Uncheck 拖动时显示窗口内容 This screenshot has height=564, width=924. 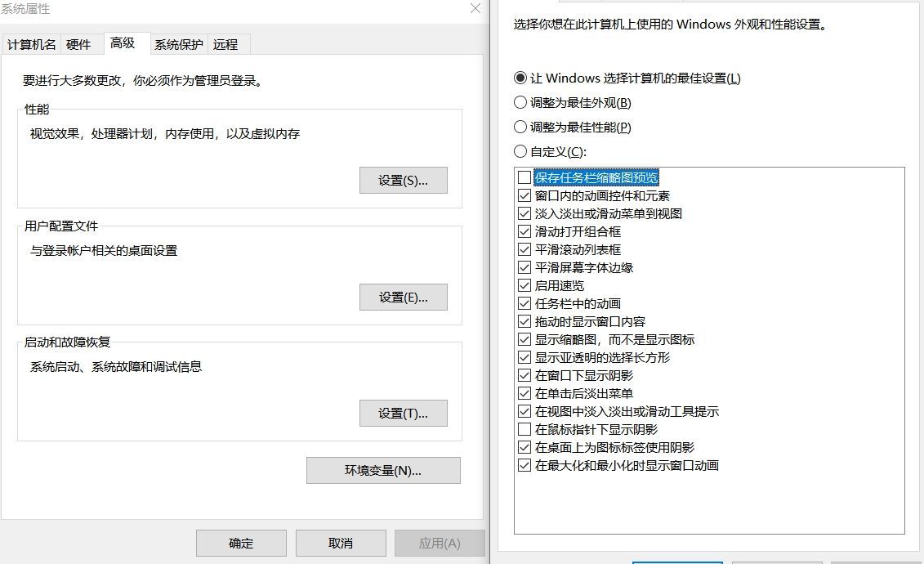pyautogui.click(x=524, y=321)
